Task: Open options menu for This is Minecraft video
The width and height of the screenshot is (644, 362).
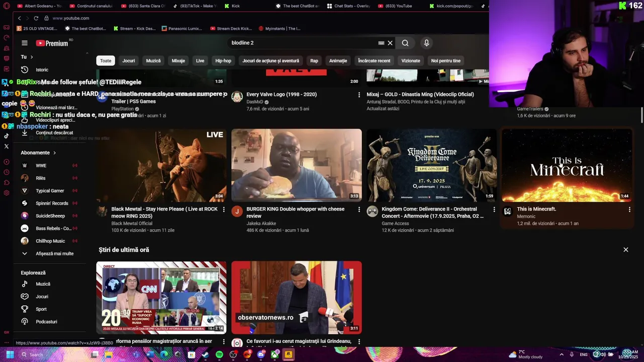Action: (x=629, y=210)
